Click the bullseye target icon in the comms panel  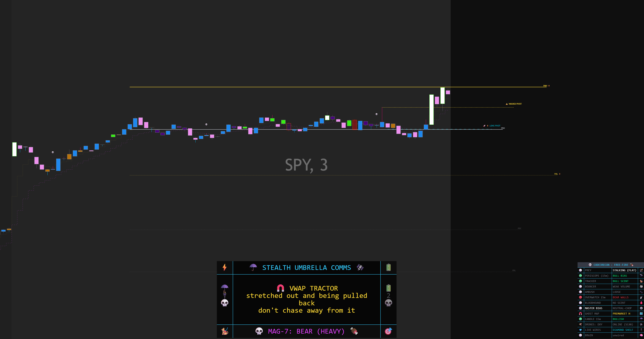(x=388, y=331)
